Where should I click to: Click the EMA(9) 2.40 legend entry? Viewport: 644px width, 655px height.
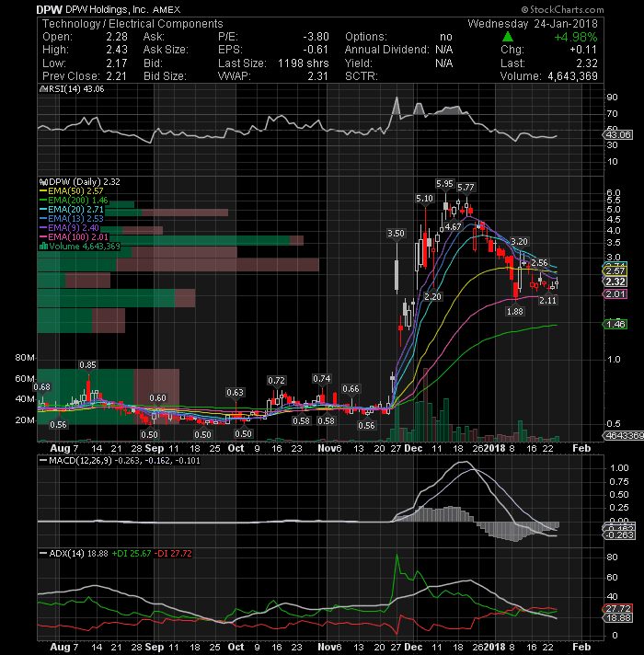[73, 228]
